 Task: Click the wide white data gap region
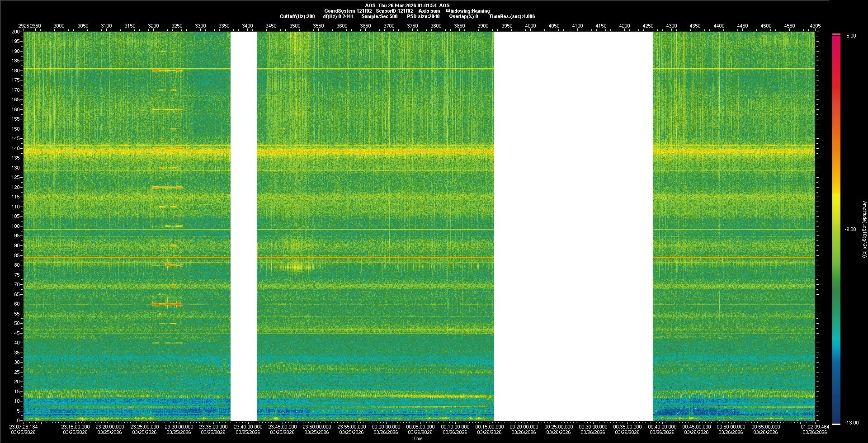point(573,226)
